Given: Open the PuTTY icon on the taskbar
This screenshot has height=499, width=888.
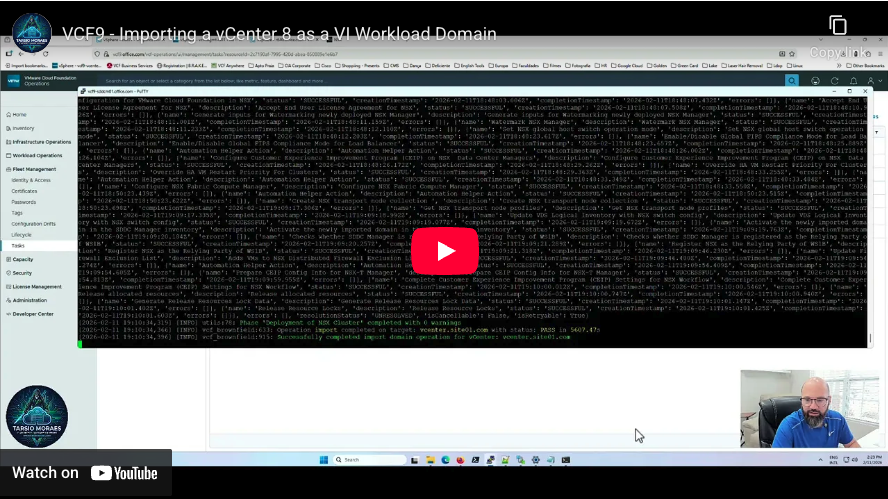Looking at the screenshot, I should 490,460.
